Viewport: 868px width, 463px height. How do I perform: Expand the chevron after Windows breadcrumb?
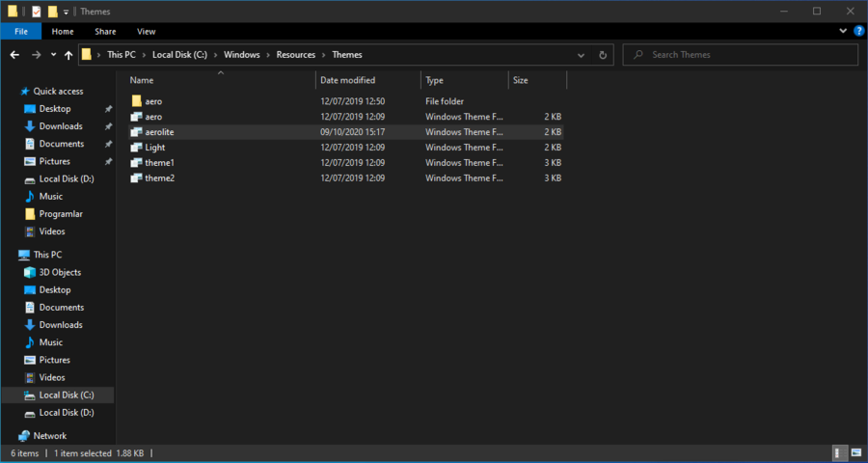click(268, 55)
